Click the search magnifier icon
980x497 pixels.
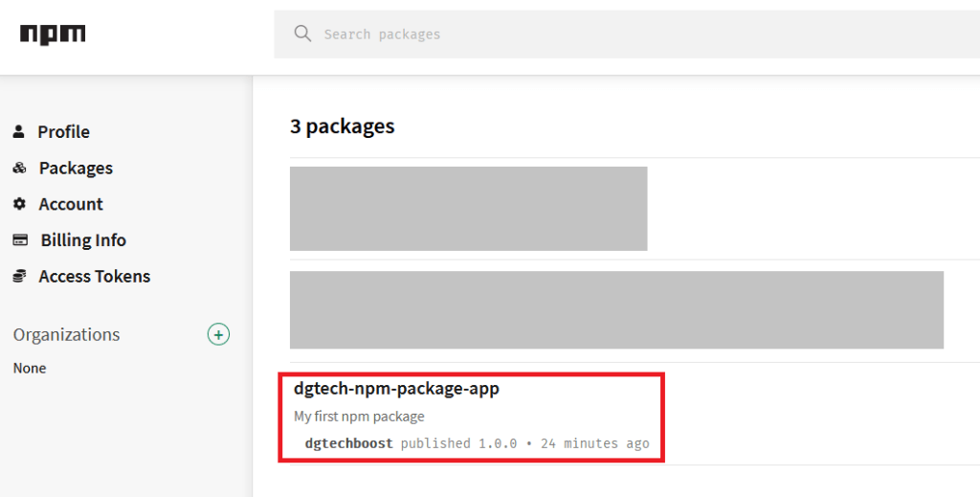click(302, 34)
